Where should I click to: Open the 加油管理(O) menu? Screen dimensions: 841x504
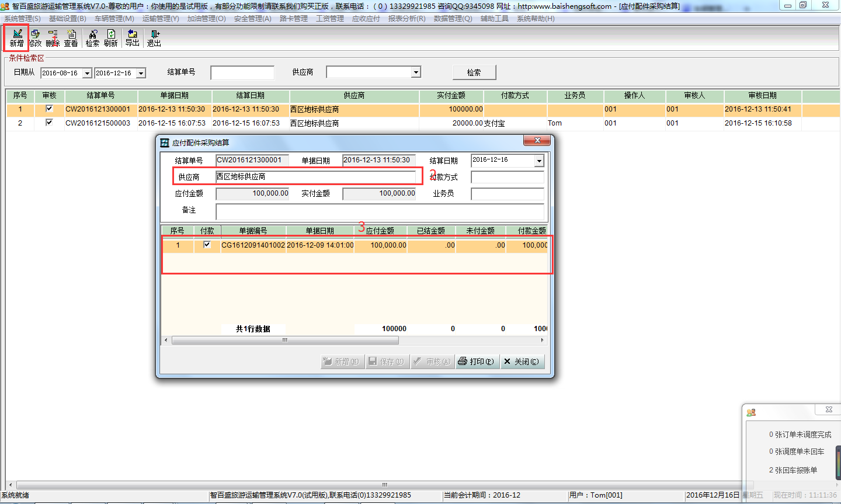[x=206, y=19]
